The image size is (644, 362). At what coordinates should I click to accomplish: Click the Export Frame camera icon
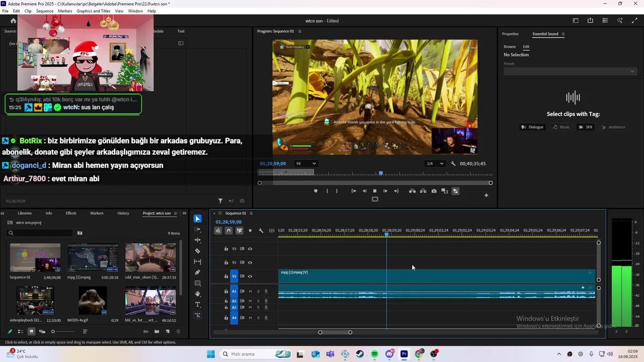pyautogui.click(x=434, y=191)
